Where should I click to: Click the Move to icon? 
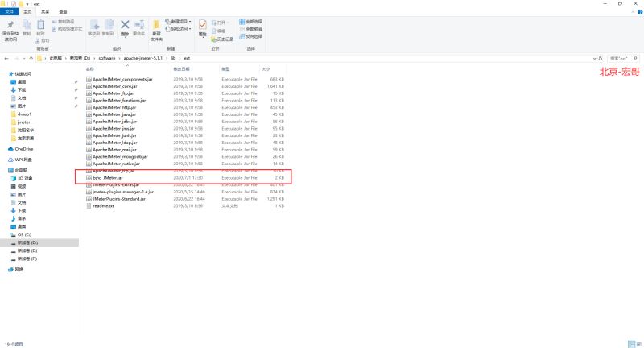pyautogui.click(x=94, y=25)
